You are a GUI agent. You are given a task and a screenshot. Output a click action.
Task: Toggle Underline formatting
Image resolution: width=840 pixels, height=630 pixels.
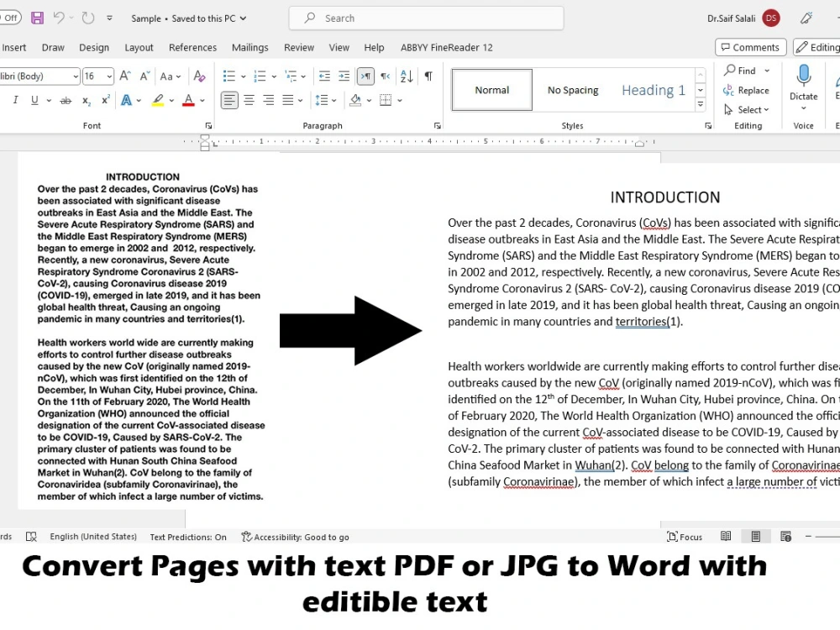(x=35, y=100)
